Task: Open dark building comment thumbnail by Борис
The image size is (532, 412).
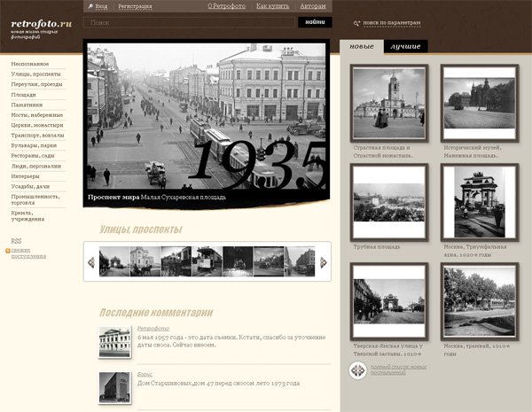Action: coord(114,387)
